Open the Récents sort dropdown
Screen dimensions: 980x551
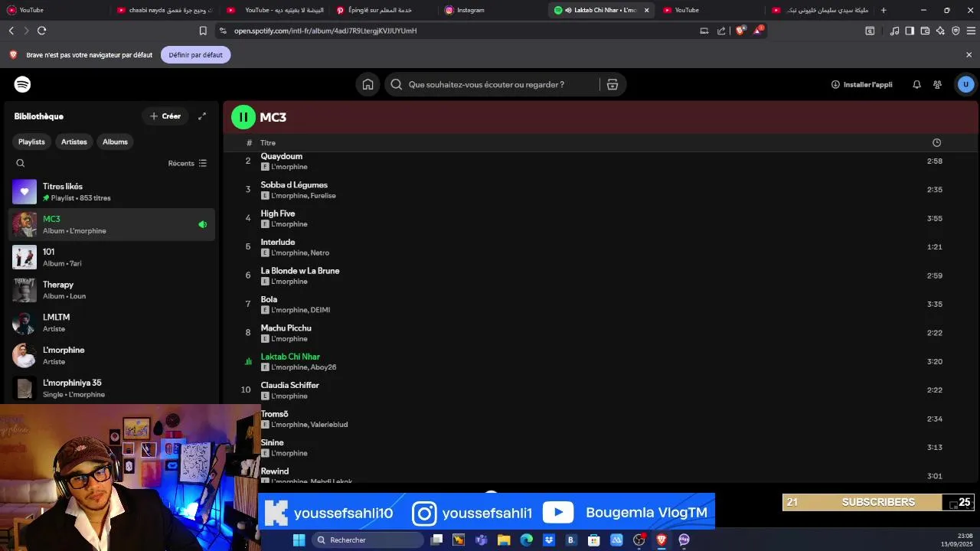(188, 163)
